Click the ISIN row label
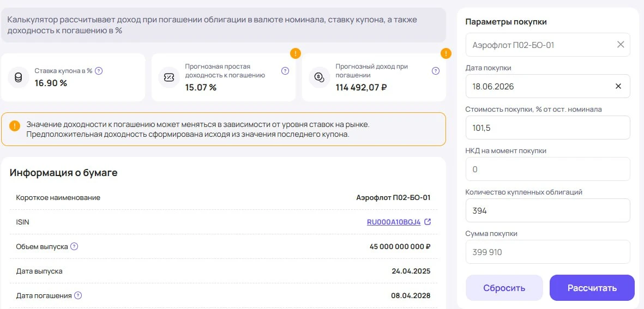 point(22,222)
